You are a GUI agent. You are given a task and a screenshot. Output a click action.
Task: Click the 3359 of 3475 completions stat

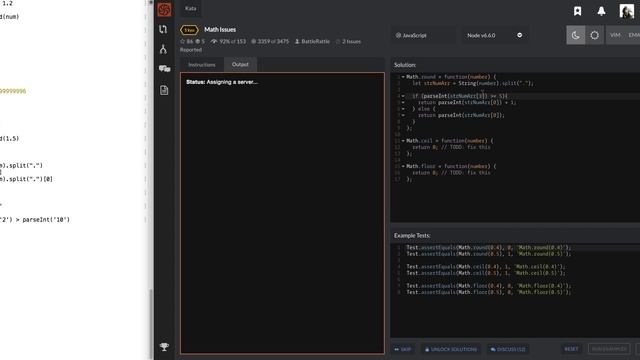pyautogui.click(x=270, y=41)
